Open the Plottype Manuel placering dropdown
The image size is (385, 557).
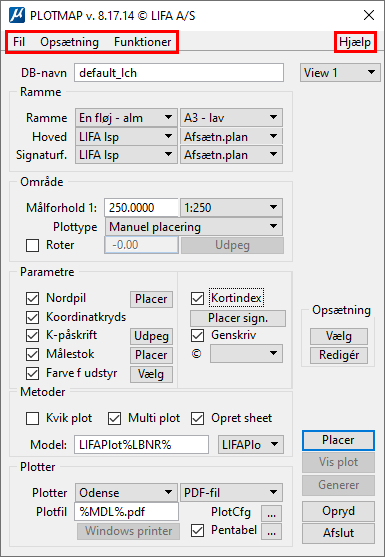tap(194, 227)
